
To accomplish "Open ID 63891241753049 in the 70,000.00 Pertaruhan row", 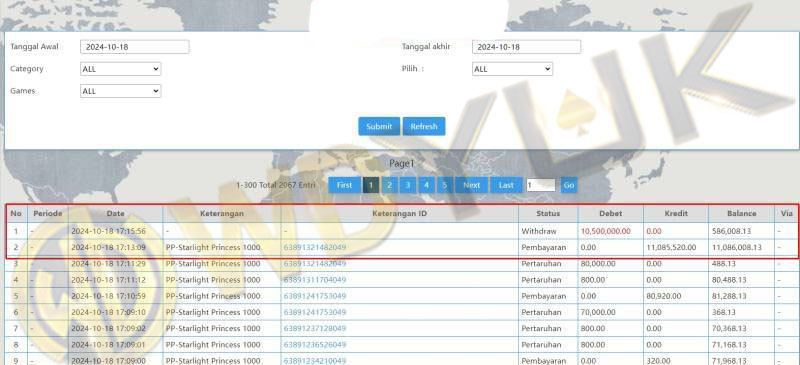I will [315, 312].
